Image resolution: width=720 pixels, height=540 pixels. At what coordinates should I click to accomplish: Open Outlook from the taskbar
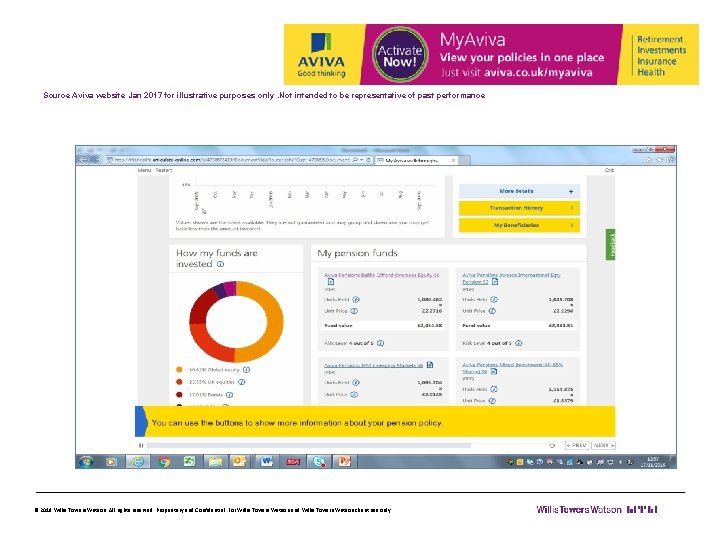coord(240,461)
